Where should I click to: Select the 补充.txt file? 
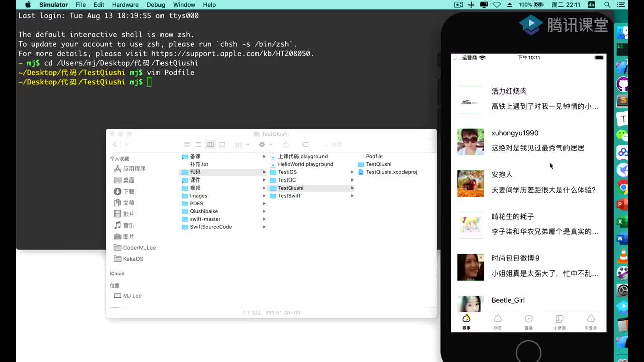pyautogui.click(x=199, y=164)
